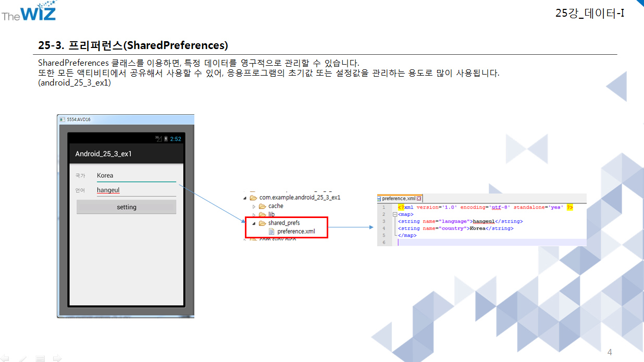
Task: Click the closing map tag line
Action: point(407,235)
